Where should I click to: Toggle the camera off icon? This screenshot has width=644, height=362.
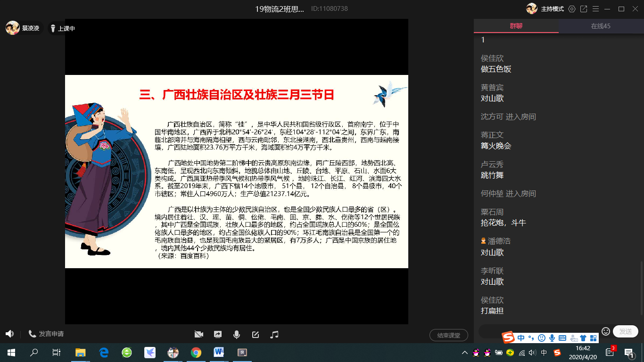[x=198, y=334]
